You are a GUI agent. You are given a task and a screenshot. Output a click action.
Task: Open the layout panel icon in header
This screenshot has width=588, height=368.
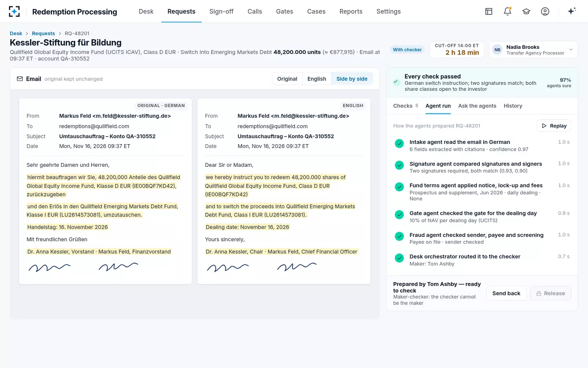[x=489, y=11]
